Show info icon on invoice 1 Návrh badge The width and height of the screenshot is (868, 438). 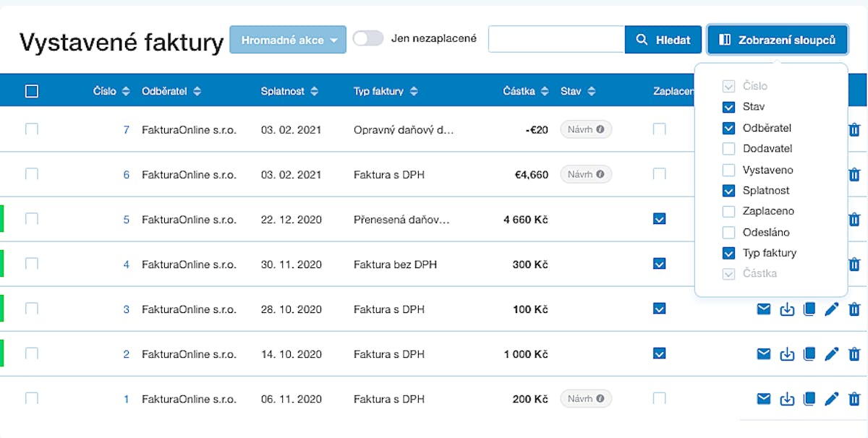coord(600,399)
